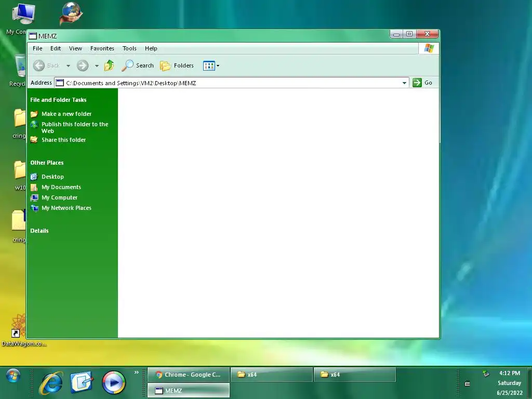
Task: Click the Forward navigation arrow
Action: pyautogui.click(x=83, y=65)
